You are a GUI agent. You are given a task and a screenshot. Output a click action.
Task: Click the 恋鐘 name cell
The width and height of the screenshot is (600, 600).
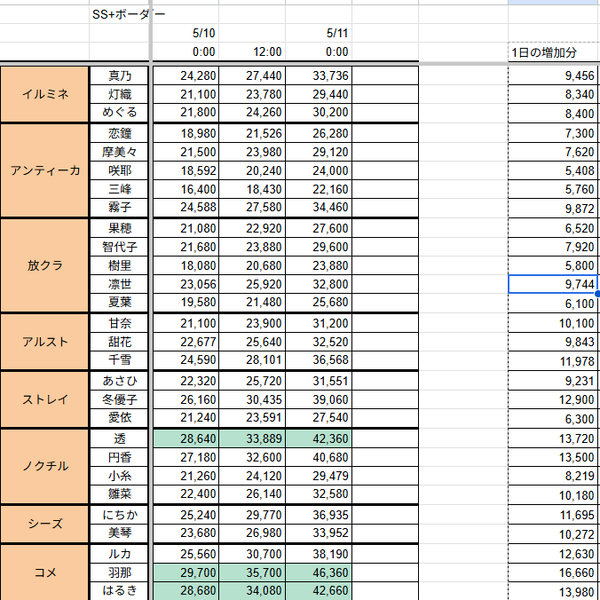tap(119, 134)
